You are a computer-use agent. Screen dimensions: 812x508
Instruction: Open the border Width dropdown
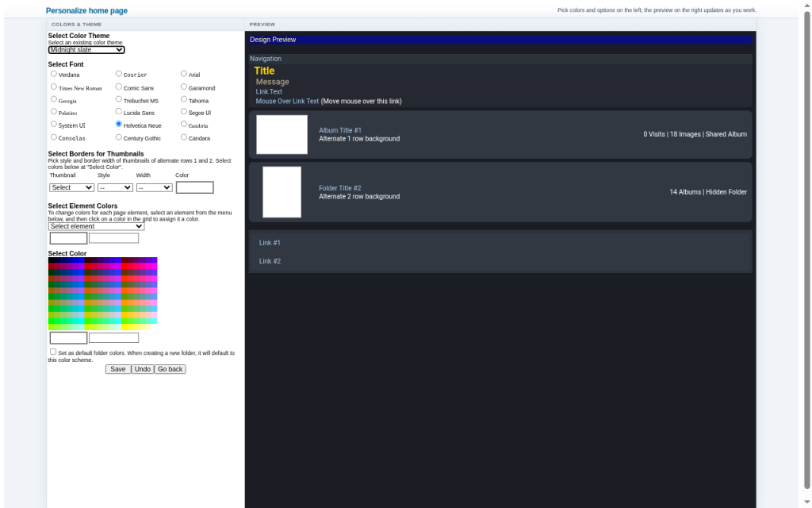click(155, 187)
